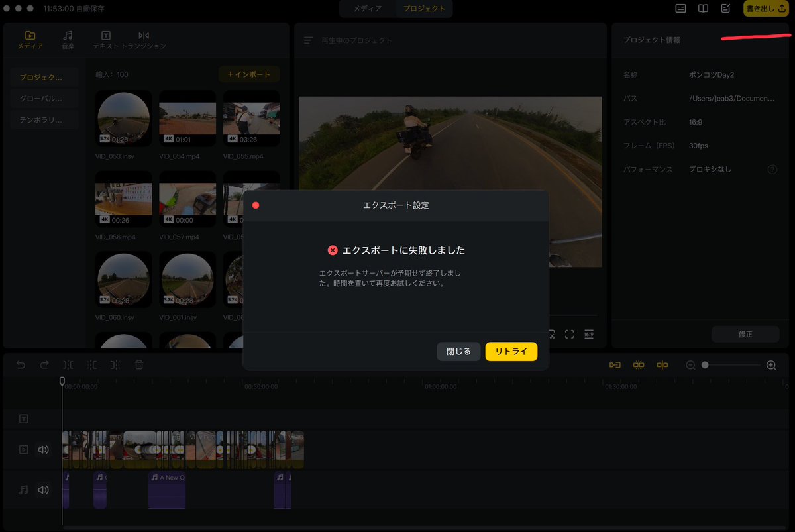Toggle the fullscreen preview icon
Image resolution: width=795 pixels, height=532 pixels.
(569, 334)
